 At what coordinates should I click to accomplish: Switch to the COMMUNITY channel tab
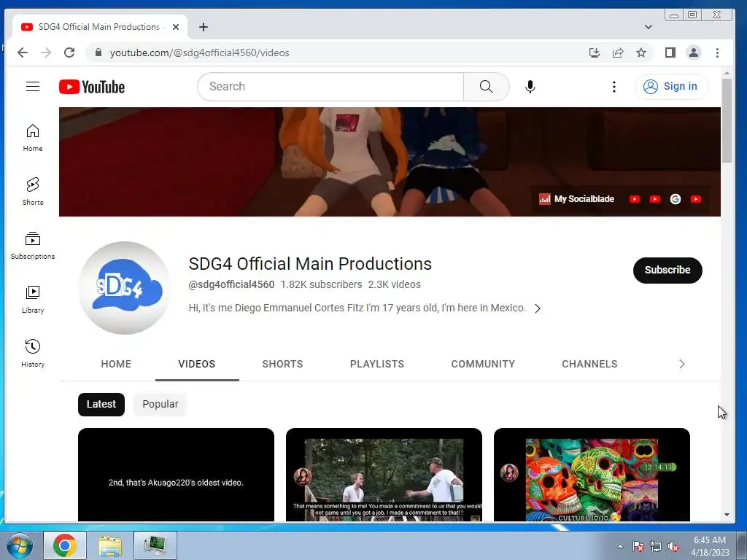483,364
